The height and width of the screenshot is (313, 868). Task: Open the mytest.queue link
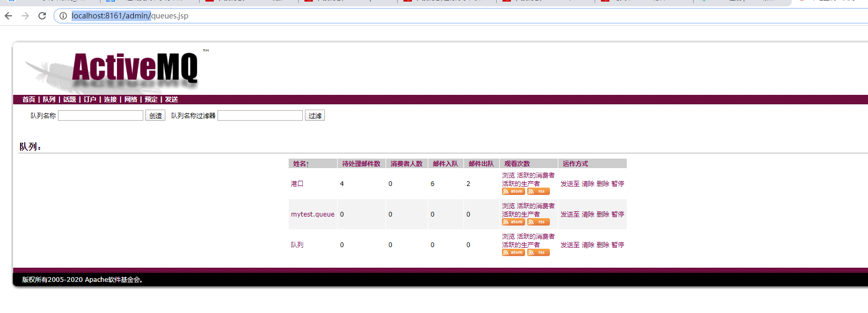pyautogui.click(x=313, y=214)
